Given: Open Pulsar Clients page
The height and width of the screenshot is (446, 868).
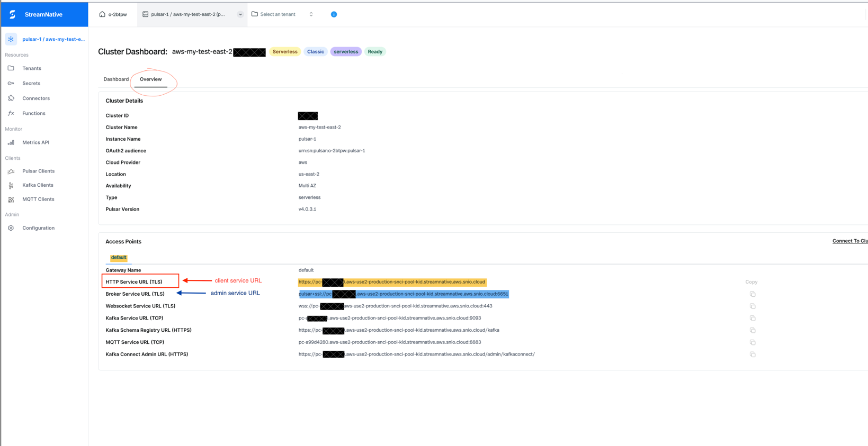Looking at the screenshot, I should [38, 171].
